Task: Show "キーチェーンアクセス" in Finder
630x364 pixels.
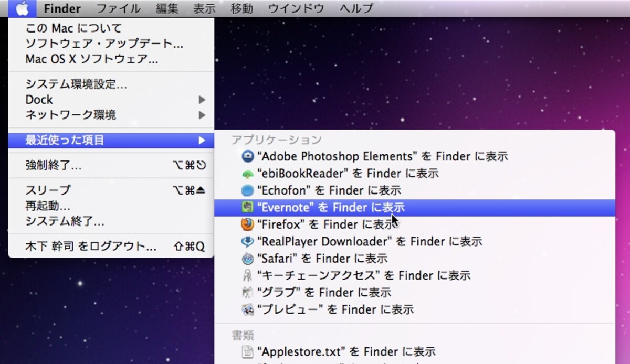Action: point(415,275)
